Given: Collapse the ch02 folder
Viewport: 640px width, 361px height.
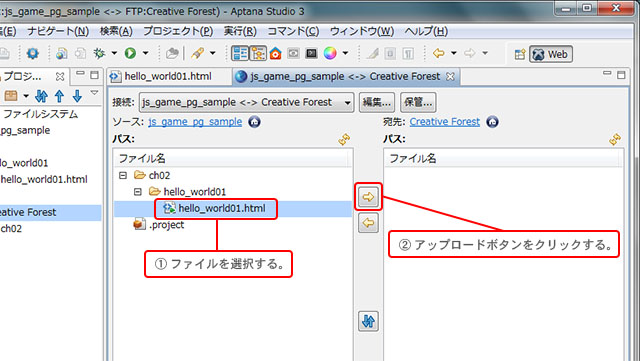Looking at the screenshot, I should pos(123,176).
